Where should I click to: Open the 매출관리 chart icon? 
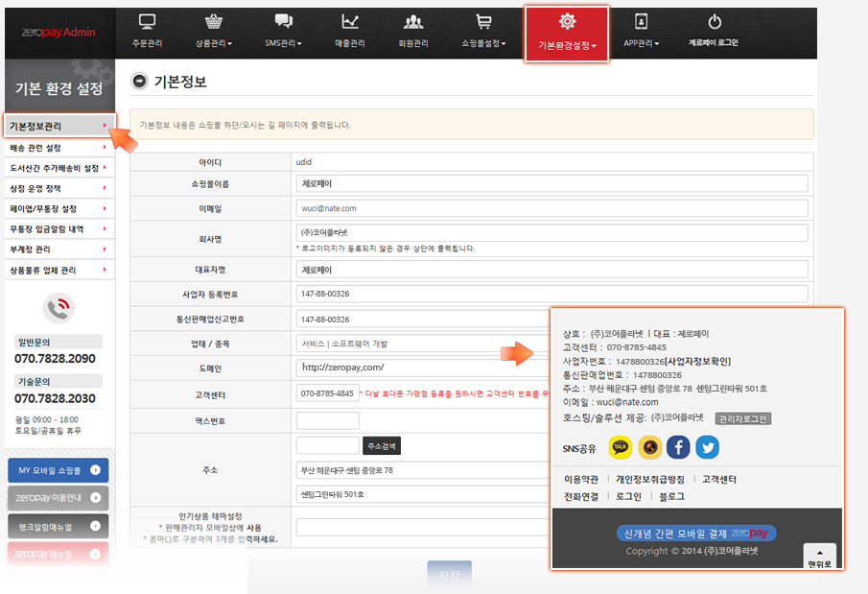coord(350,22)
